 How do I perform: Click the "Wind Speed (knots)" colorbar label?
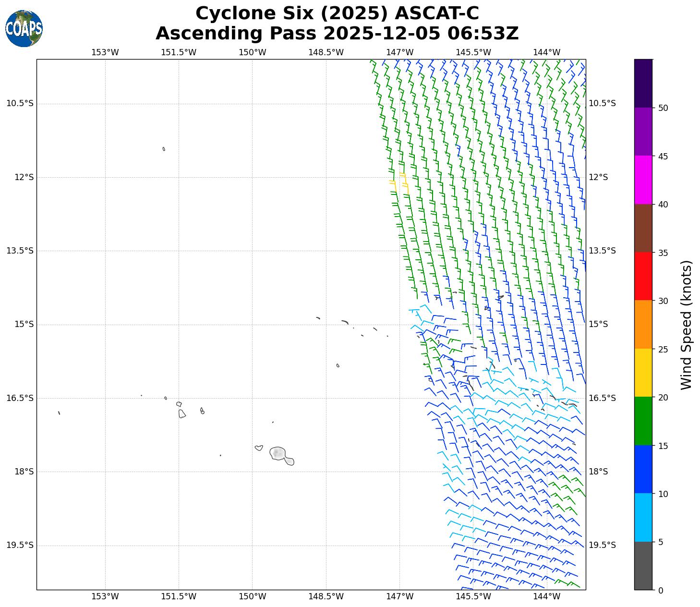click(687, 325)
